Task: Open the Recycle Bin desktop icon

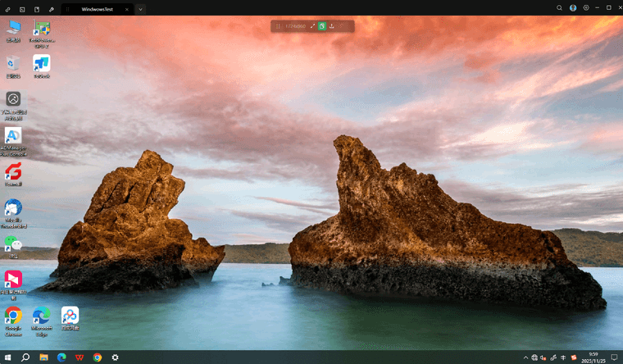Action: coord(13,63)
